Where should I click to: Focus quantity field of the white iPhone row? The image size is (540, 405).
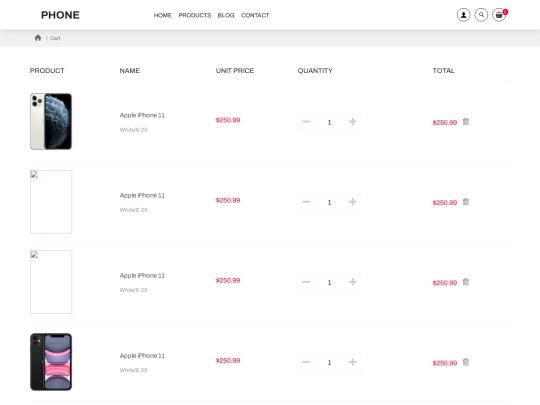coord(329,122)
